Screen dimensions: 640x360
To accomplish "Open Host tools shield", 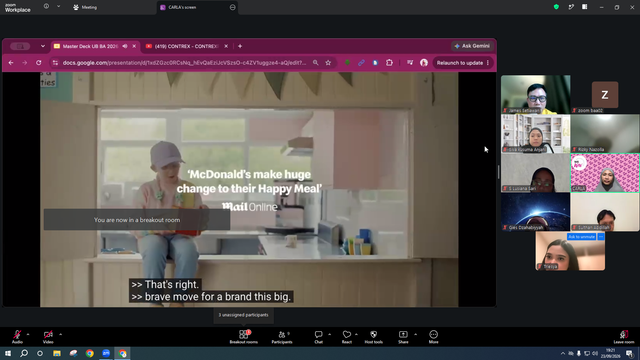I will tap(373, 337).
